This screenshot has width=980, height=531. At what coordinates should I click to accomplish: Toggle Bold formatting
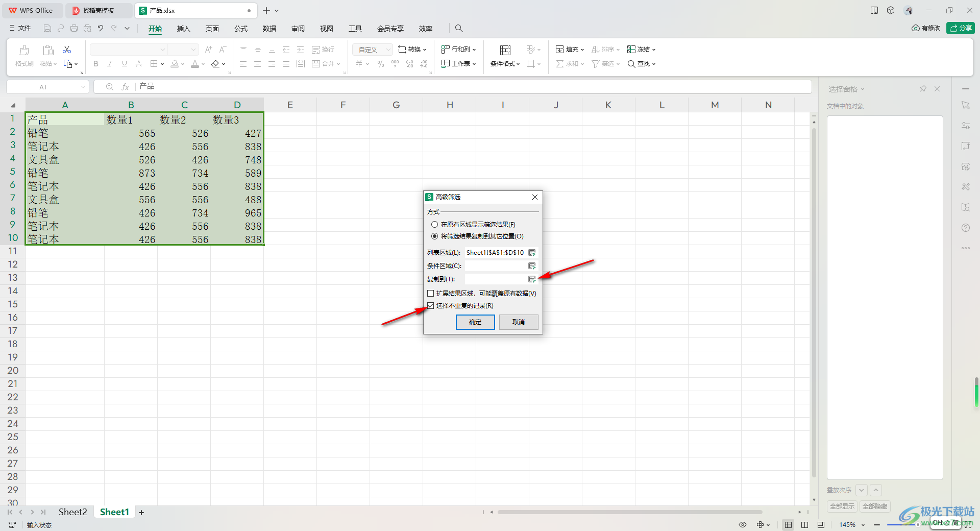click(95, 64)
